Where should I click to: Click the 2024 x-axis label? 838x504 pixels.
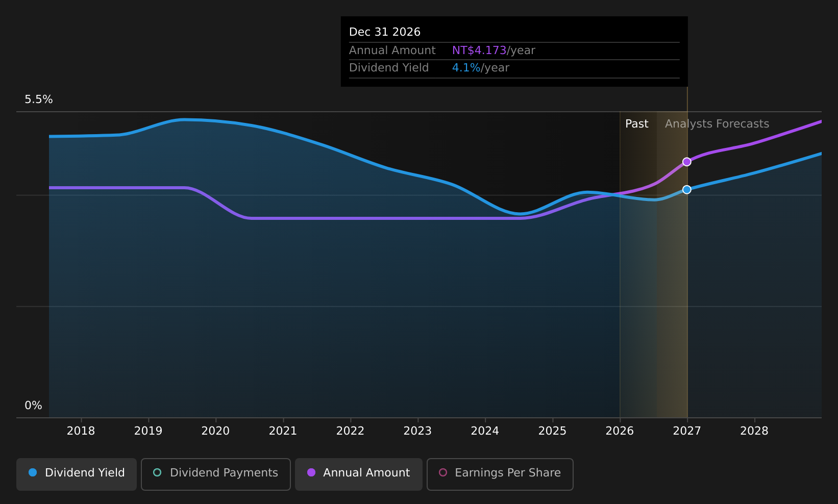click(485, 431)
